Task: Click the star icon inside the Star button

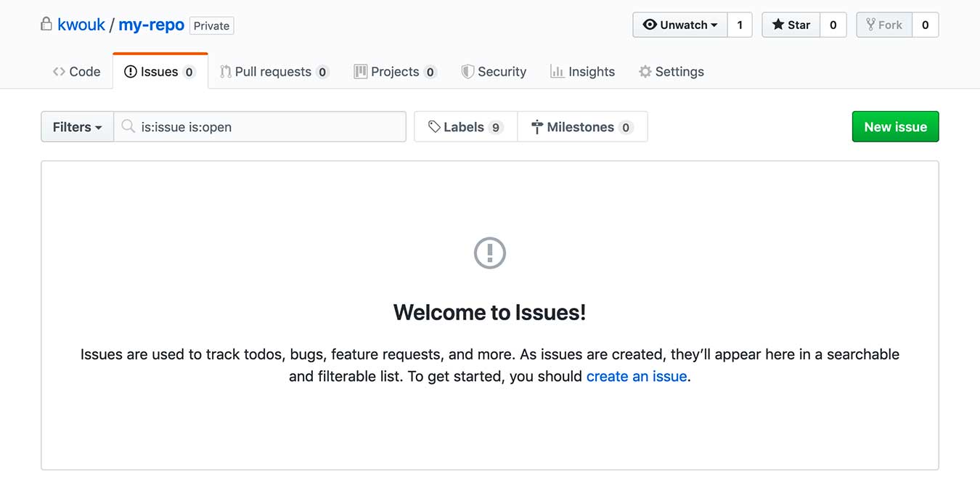Action: coord(777,24)
